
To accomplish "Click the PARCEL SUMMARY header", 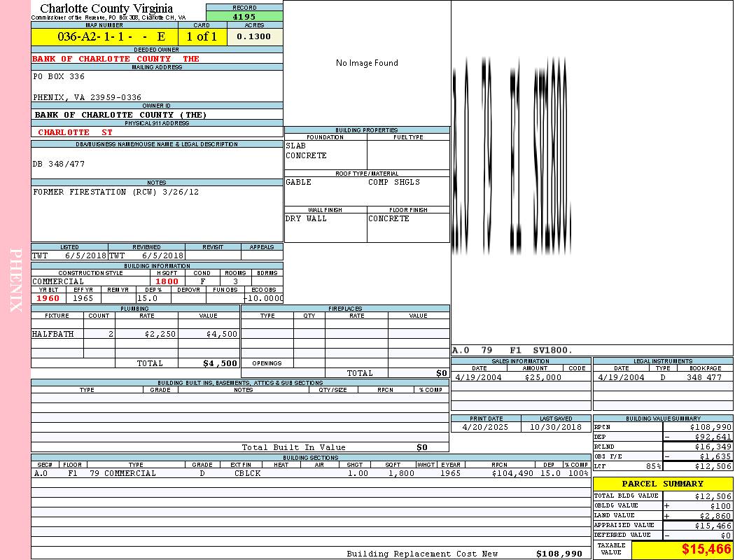I will 663,484.
